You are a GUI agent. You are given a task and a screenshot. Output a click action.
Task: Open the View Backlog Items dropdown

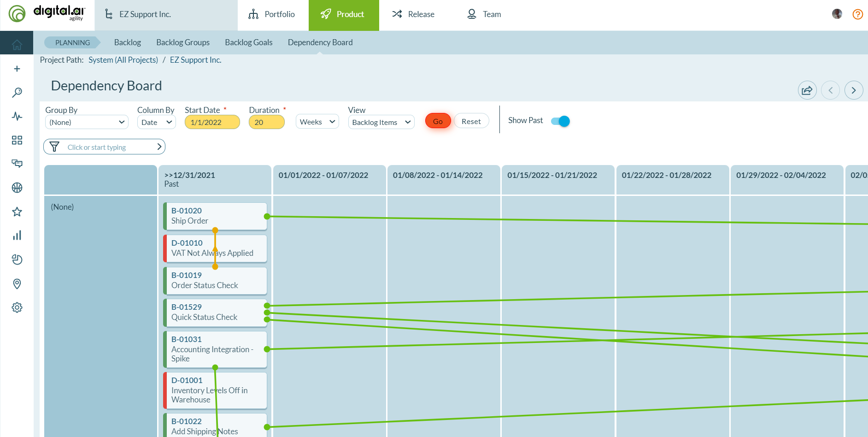click(381, 122)
